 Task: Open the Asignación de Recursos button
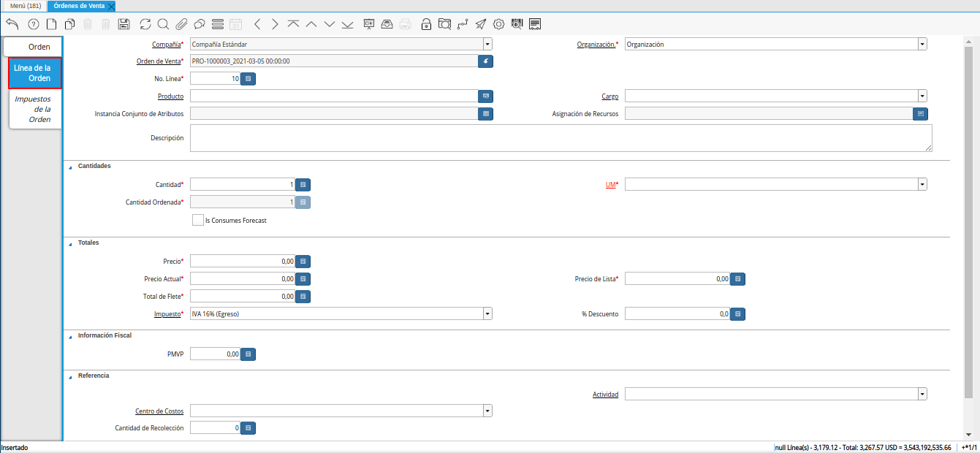tap(921, 114)
